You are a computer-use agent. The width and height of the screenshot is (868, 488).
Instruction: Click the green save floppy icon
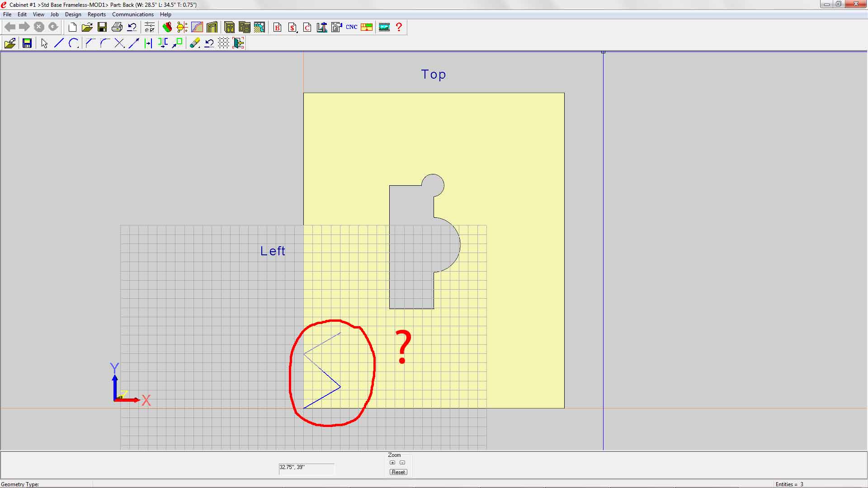(x=27, y=43)
